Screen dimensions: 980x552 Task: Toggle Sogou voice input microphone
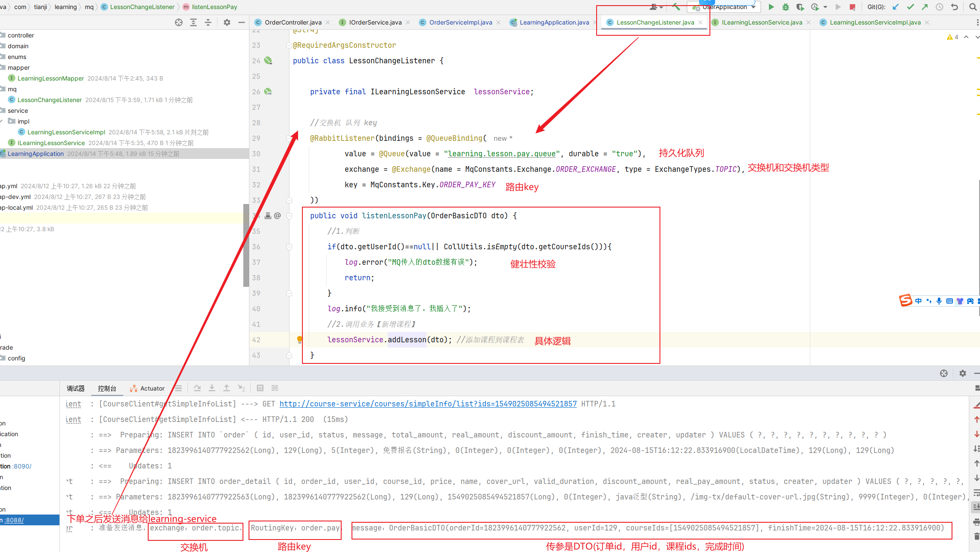click(x=939, y=301)
